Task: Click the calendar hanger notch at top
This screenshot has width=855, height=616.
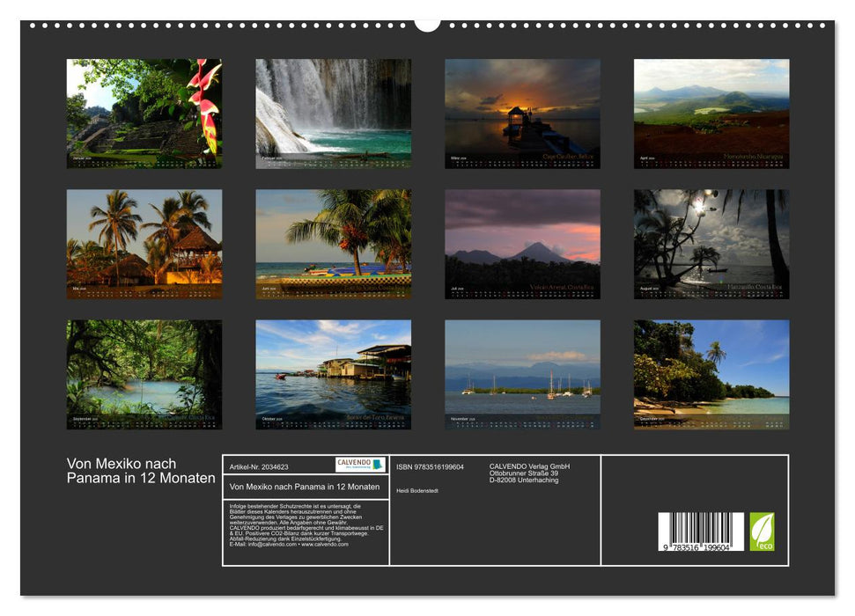Action: pos(427,24)
